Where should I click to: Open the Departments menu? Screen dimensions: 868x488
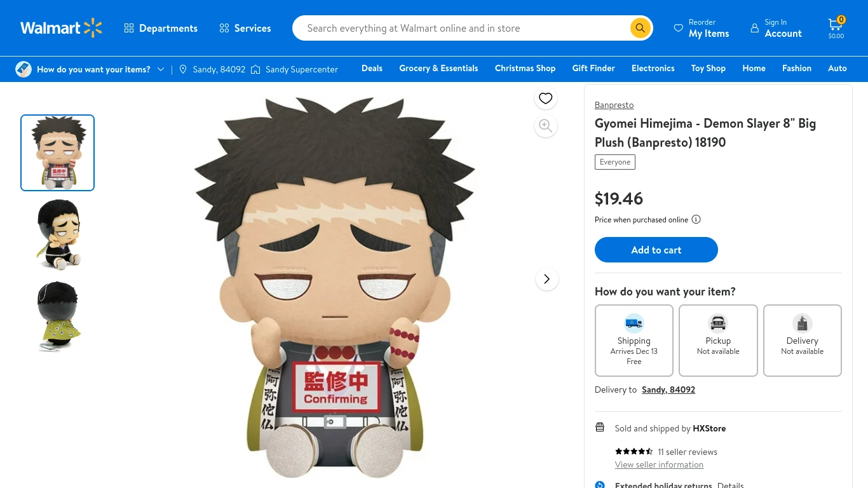[161, 28]
